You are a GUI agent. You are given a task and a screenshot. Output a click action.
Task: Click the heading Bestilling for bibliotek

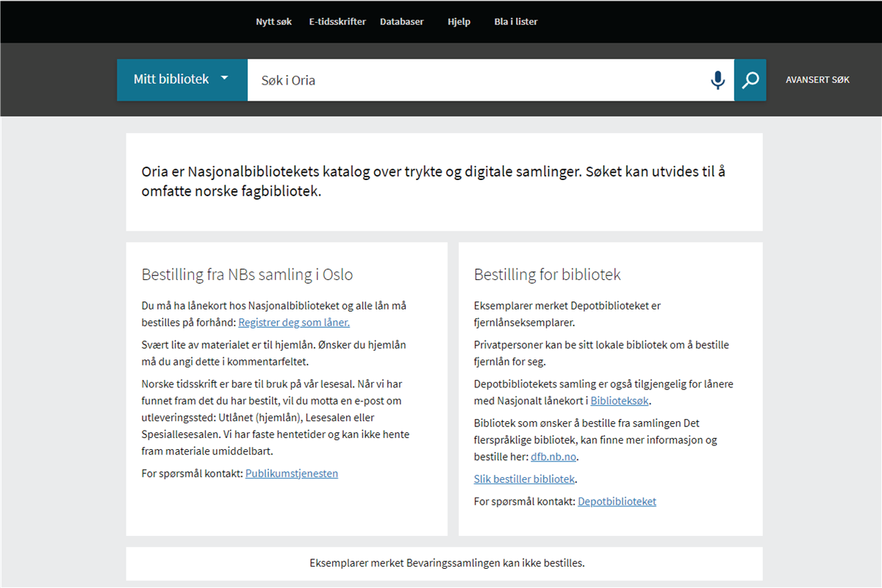pyautogui.click(x=548, y=275)
